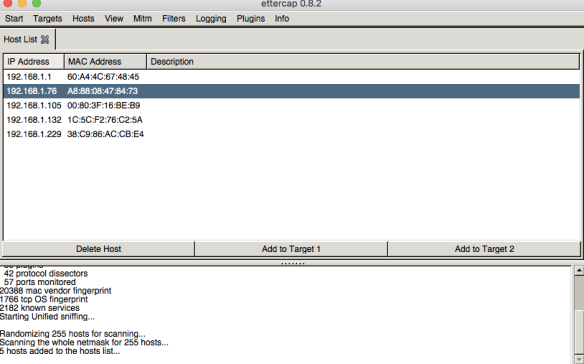Open the Plugins menu
This screenshot has width=584, height=364.
tap(251, 19)
